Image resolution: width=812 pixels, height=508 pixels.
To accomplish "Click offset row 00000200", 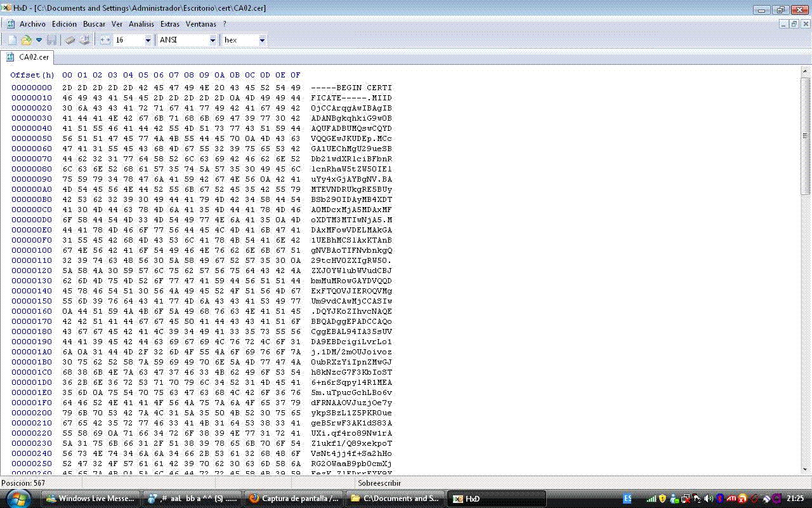I will coord(32,413).
